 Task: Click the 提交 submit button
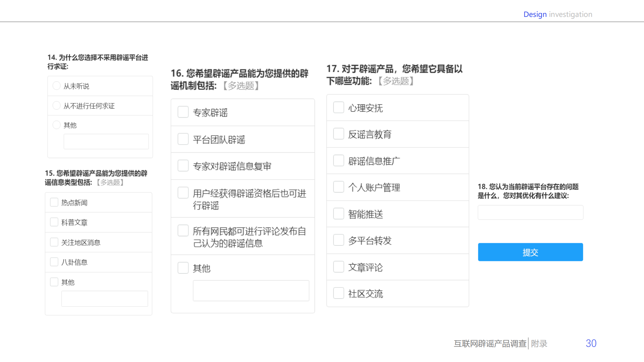click(x=530, y=252)
